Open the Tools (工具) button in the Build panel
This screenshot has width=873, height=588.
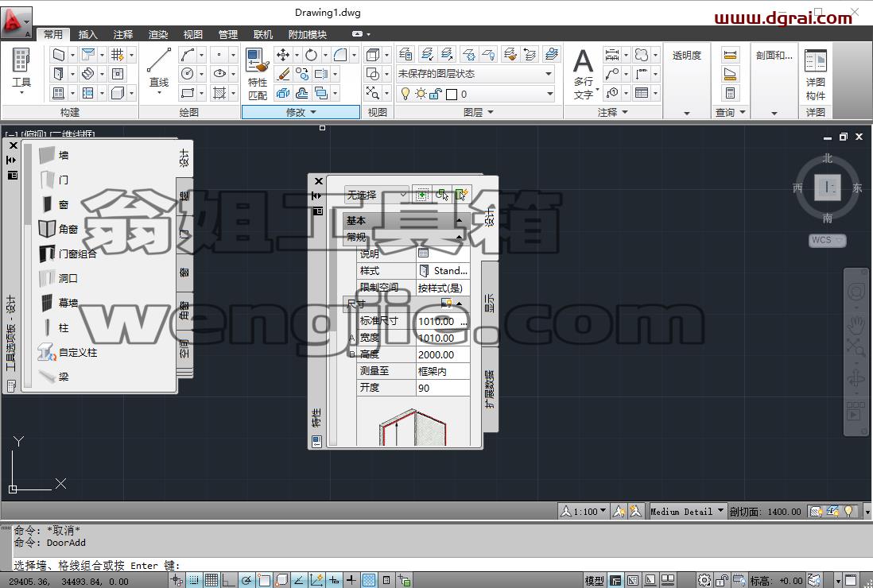21,72
